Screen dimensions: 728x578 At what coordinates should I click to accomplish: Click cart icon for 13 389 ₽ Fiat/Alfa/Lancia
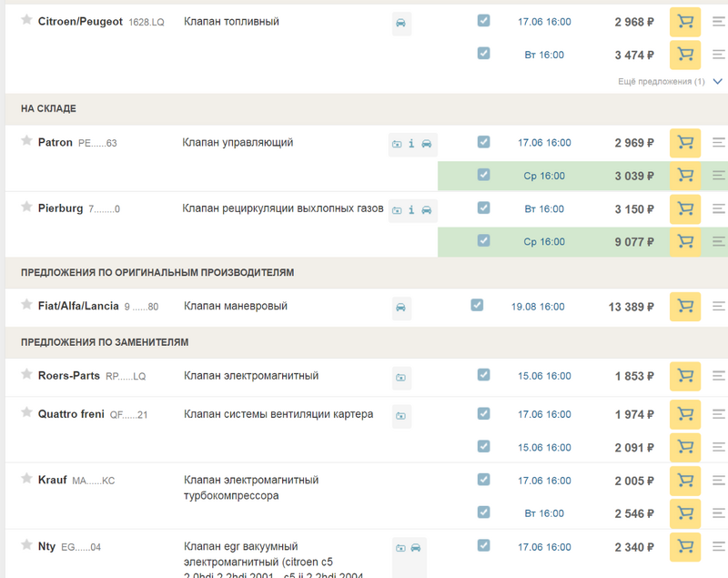(x=684, y=307)
